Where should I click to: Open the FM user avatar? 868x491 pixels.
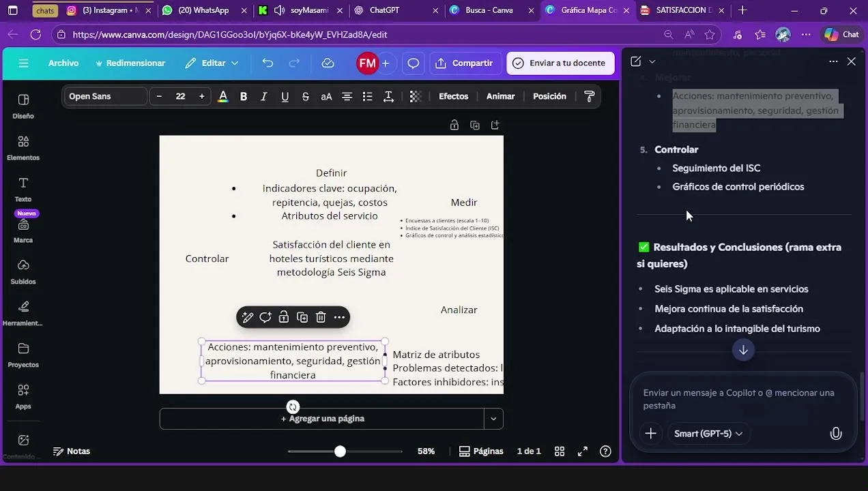(367, 63)
